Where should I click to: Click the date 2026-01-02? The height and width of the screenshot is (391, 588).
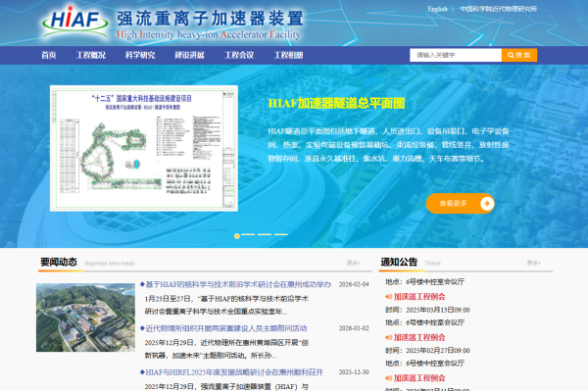[354, 328]
